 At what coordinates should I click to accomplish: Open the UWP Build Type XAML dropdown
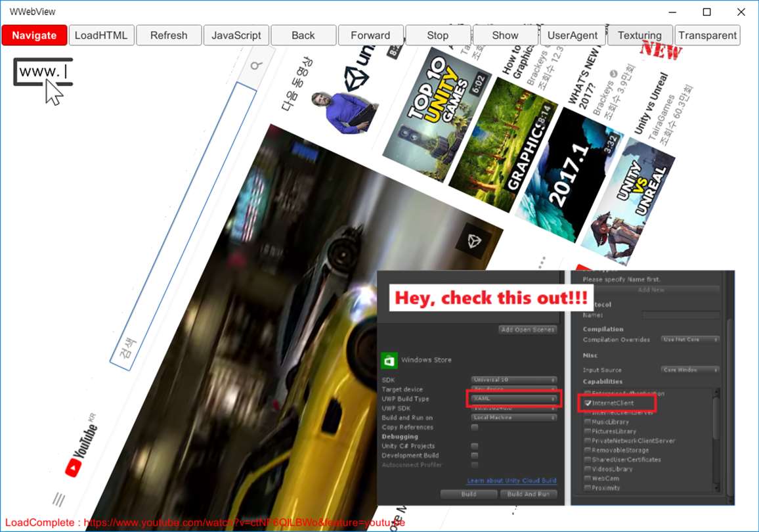[513, 399]
